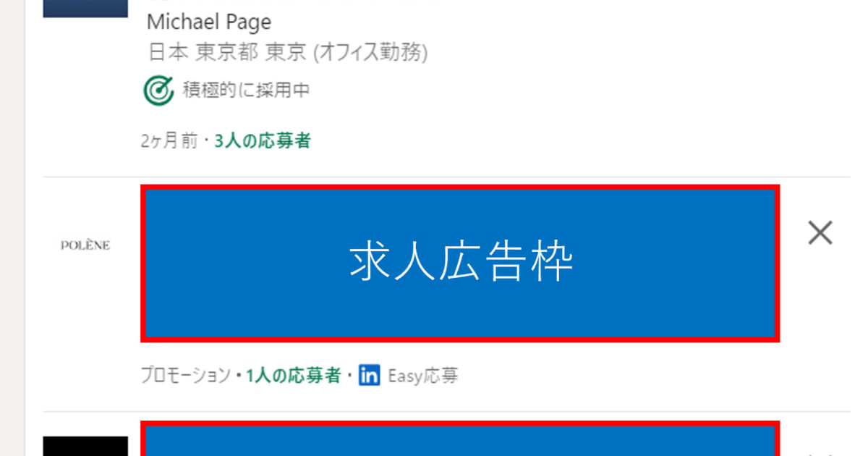Open the POLÈNE company logo
This screenshot has width=868, height=456.
pyautogui.click(x=85, y=245)
